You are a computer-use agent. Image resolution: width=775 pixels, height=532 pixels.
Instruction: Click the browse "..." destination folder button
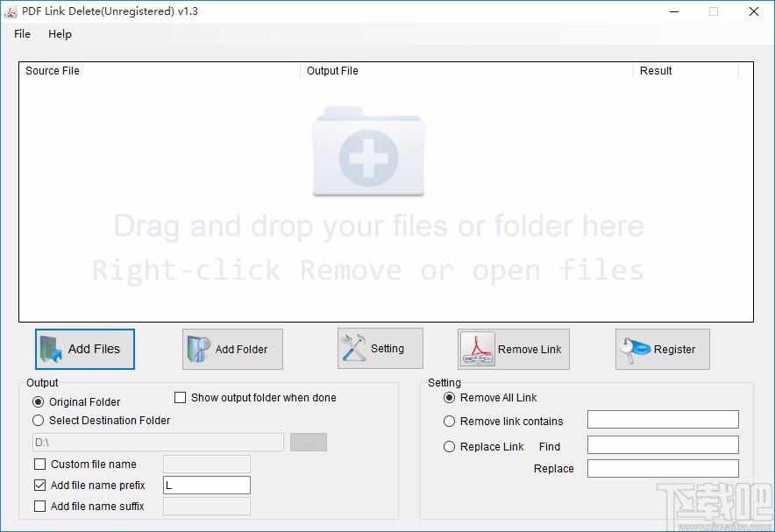pyautogui.click(x=309, y=442)
